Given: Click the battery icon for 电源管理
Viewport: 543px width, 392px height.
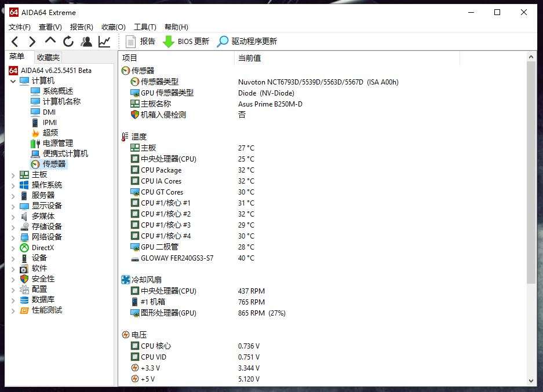Looking at the screenshot, I should click(x=35, y=143).
